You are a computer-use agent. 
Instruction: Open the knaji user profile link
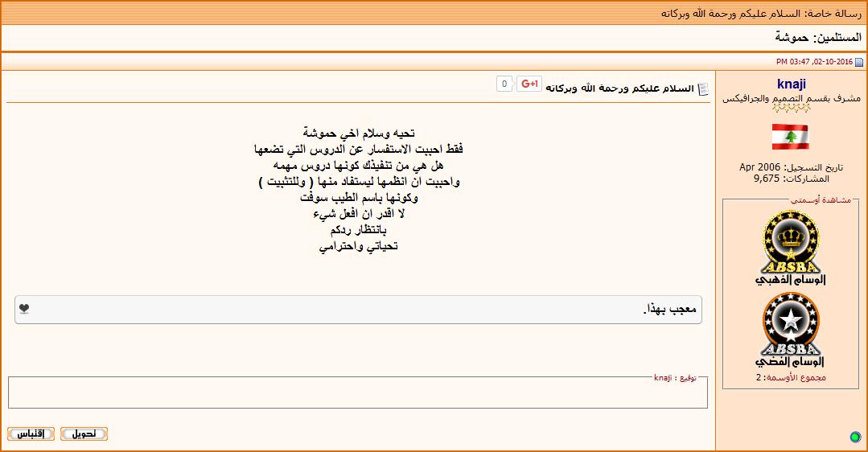pos(792,84)
